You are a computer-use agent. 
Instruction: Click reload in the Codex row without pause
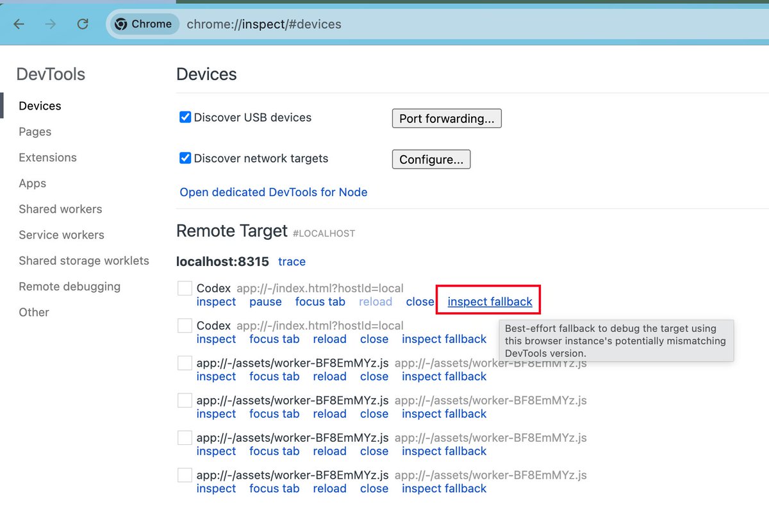click(x=329, y=339)
